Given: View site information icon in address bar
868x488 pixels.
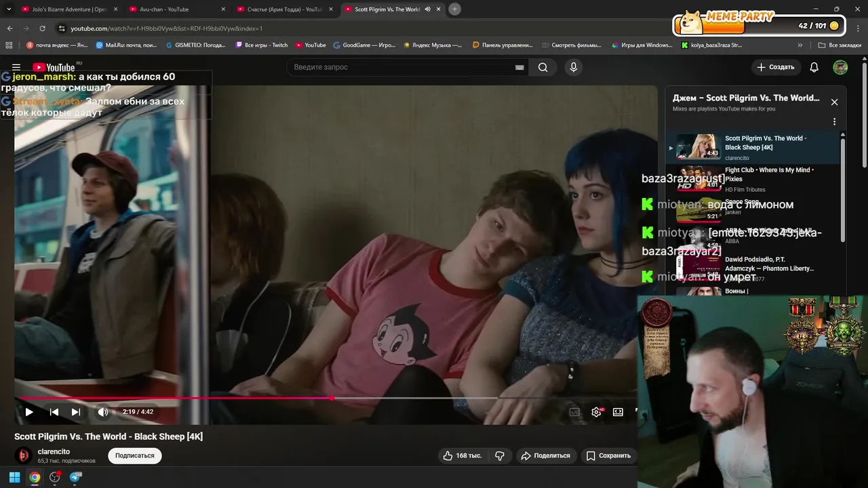Looking at the screenshot, I should pos(62,28).
